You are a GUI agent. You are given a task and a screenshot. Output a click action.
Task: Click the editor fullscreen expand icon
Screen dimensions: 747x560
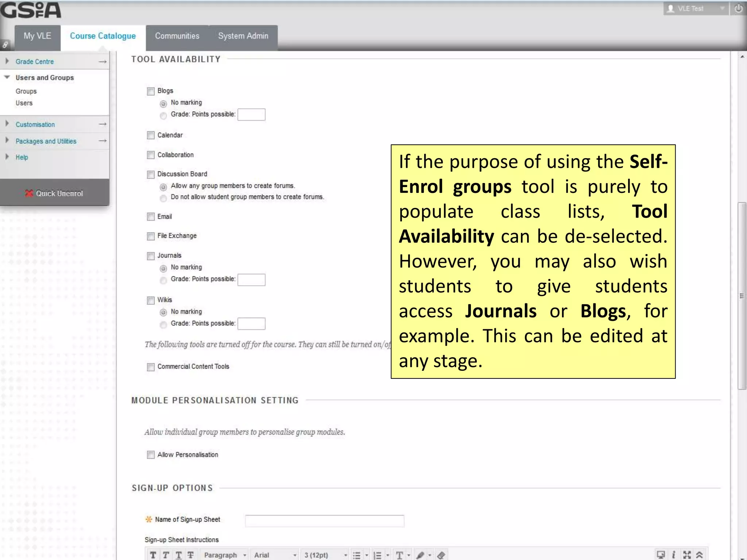687,555
